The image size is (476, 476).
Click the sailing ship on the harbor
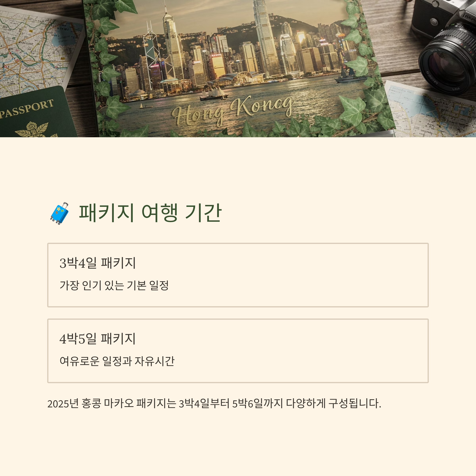[x=213, y=94]
